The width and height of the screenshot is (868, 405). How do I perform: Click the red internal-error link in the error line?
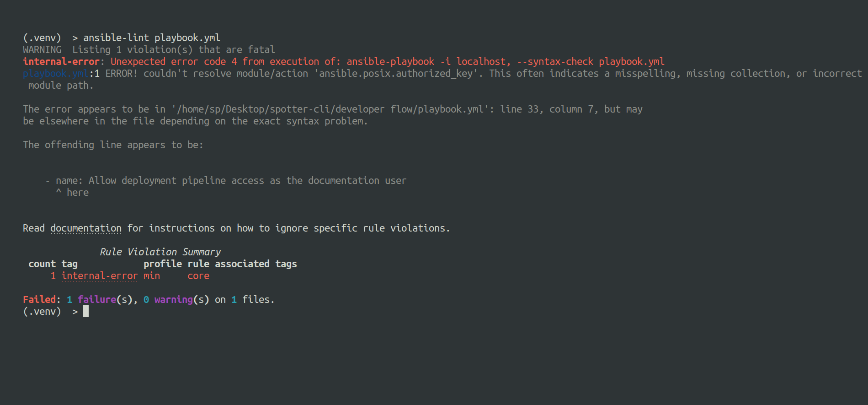tap(61, 62)
